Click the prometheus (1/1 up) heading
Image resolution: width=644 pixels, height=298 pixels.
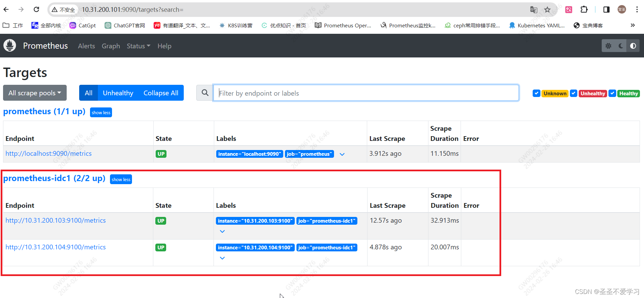pos(44,111)
